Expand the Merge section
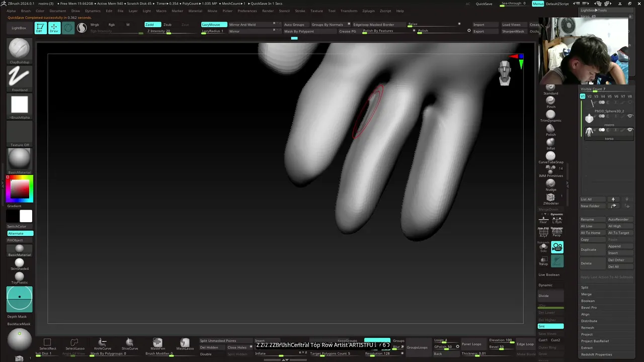 (586, 294)
